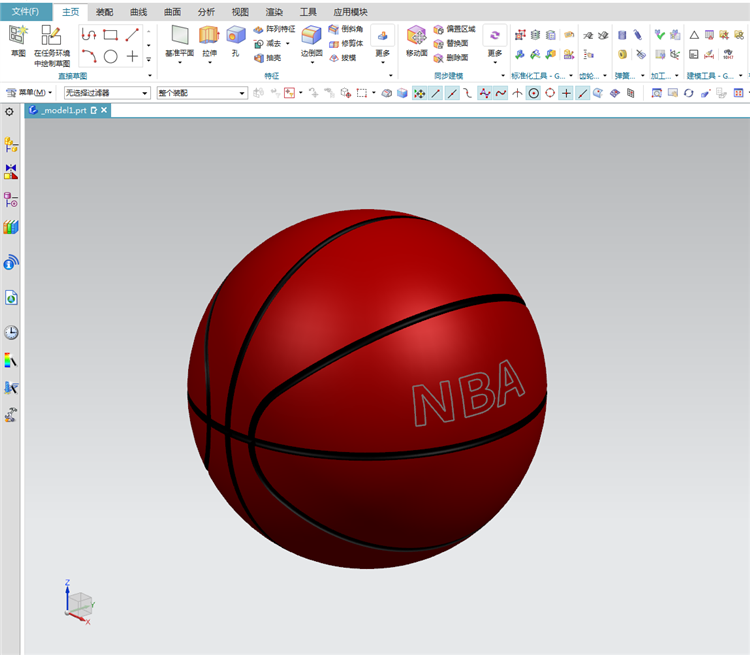Open History clock icon in left sidebar

coord(11,332)
